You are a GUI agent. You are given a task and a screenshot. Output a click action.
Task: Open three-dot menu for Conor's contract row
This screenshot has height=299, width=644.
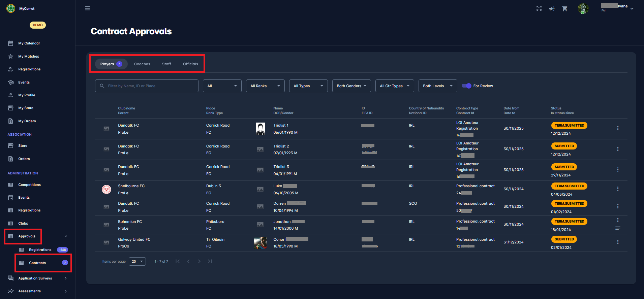point(617,242)
